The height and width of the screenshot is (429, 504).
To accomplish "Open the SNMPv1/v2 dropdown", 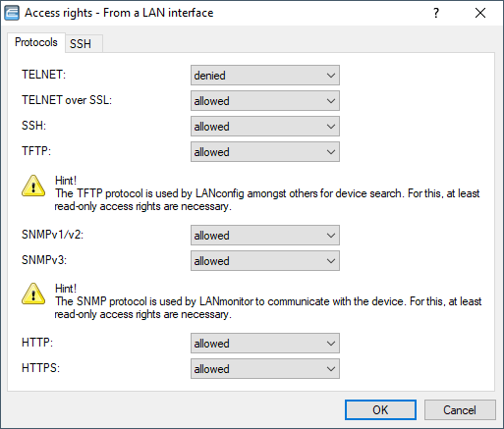I will click(x=265, y=236).
